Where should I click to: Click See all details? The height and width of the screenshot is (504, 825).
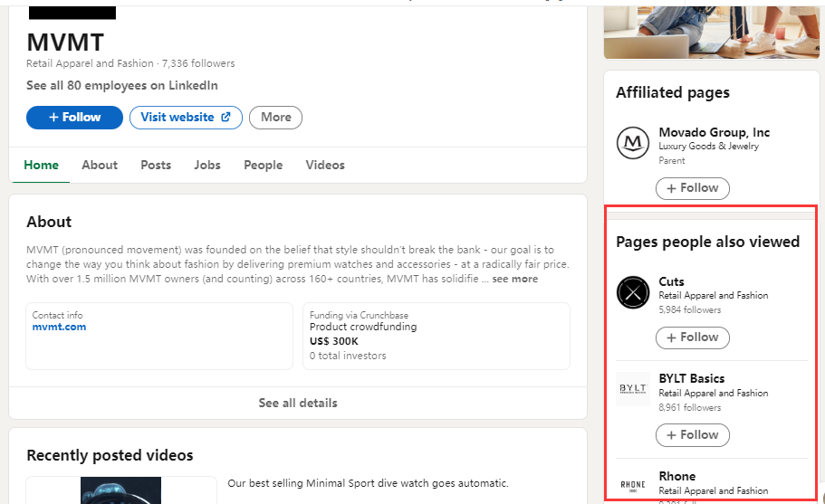point(298,403)
